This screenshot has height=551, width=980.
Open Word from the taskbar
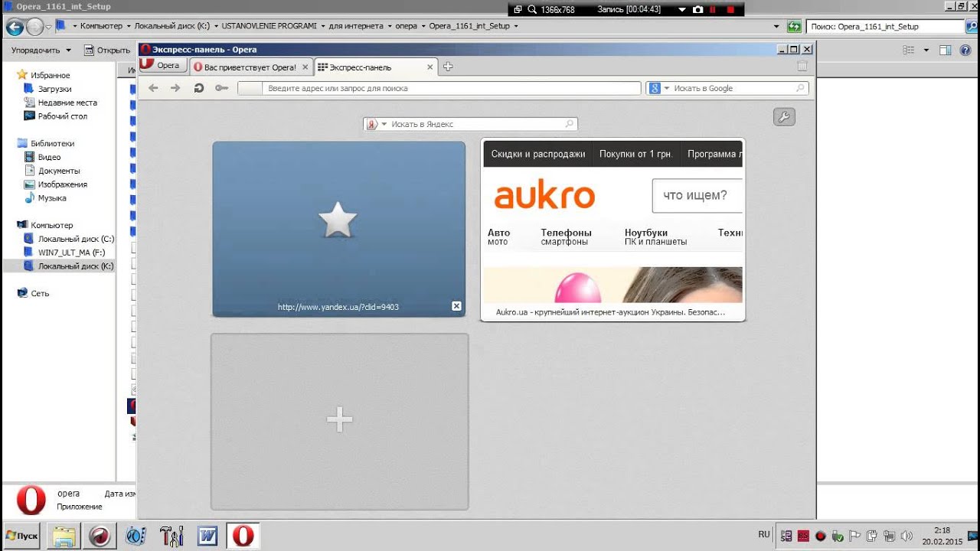(x=207, y=536)
